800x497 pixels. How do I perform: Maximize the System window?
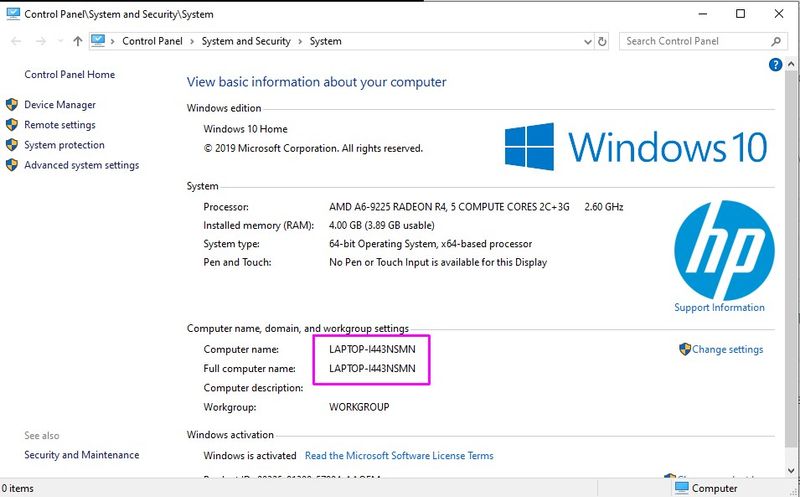point(740,14)
